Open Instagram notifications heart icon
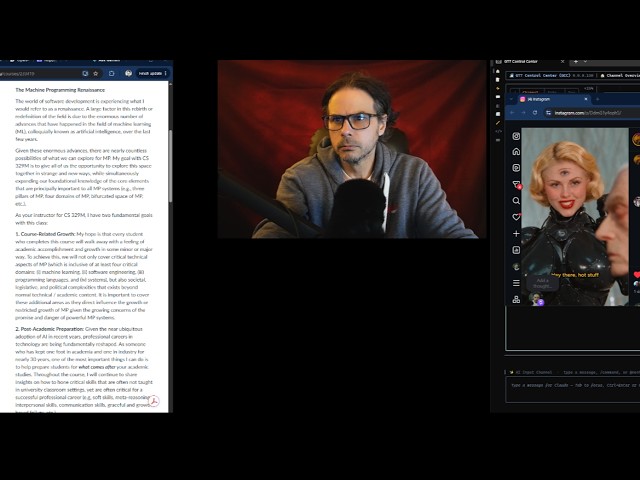Viewport: 640px width, 480px height. (x=516, y=217)
